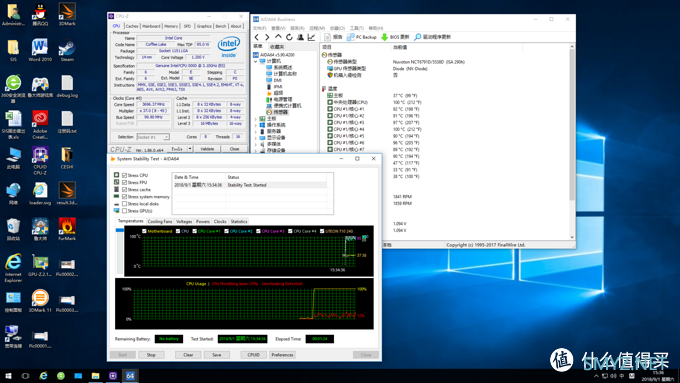Click Clear button in Stability Test
This screenshot has height=383, width=680.
point(188,355)
